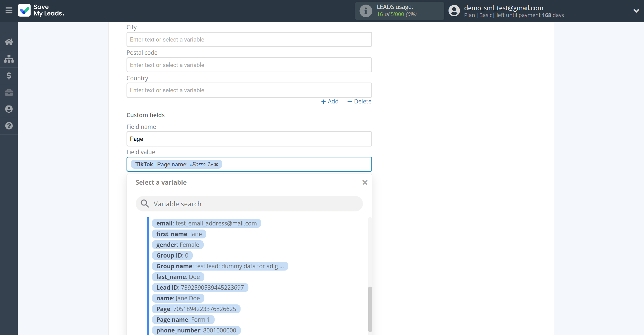
Task: Select the Lead ID variable
Action: pyautogui.click(x=200, y=288)
